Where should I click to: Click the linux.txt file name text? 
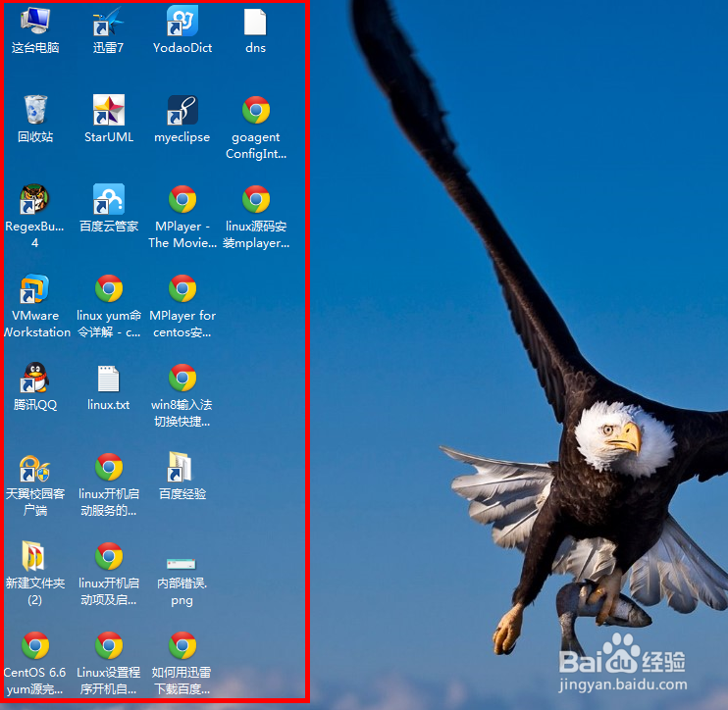coord(109,405)
